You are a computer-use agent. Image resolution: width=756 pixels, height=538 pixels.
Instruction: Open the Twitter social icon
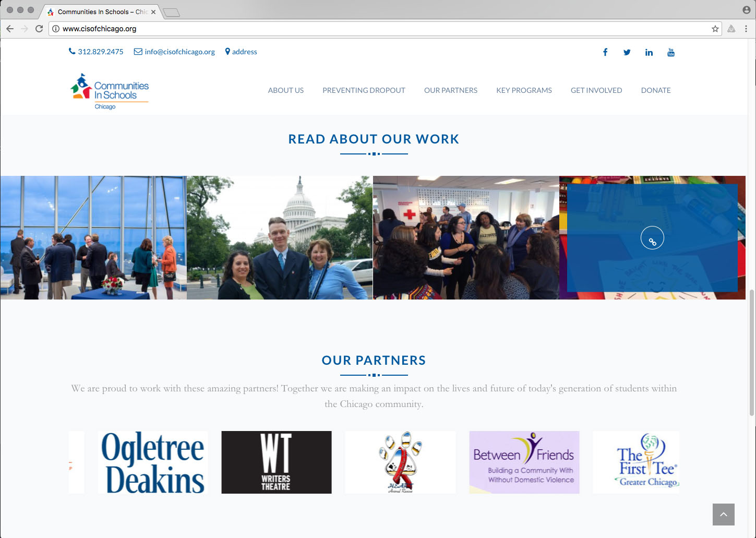(x=627, y=52)
